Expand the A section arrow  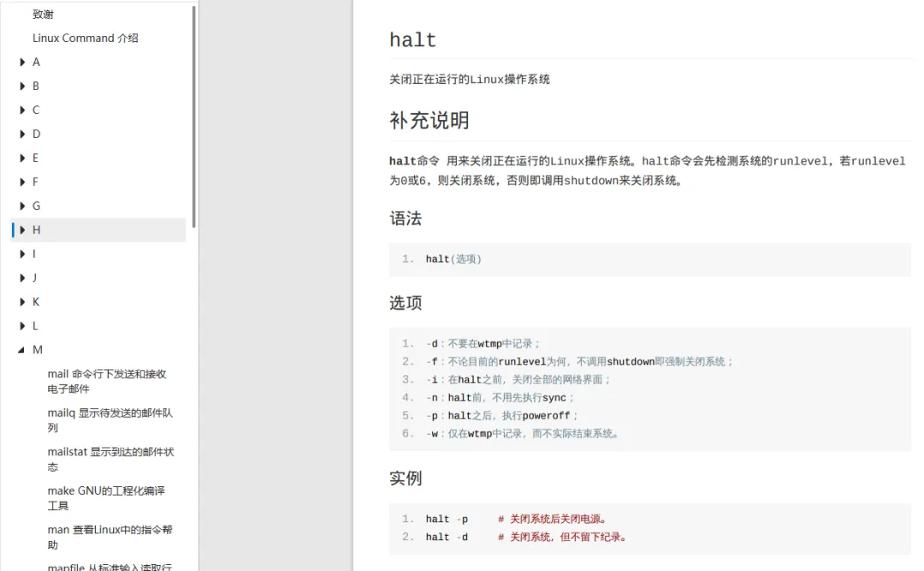pos(21,62)
